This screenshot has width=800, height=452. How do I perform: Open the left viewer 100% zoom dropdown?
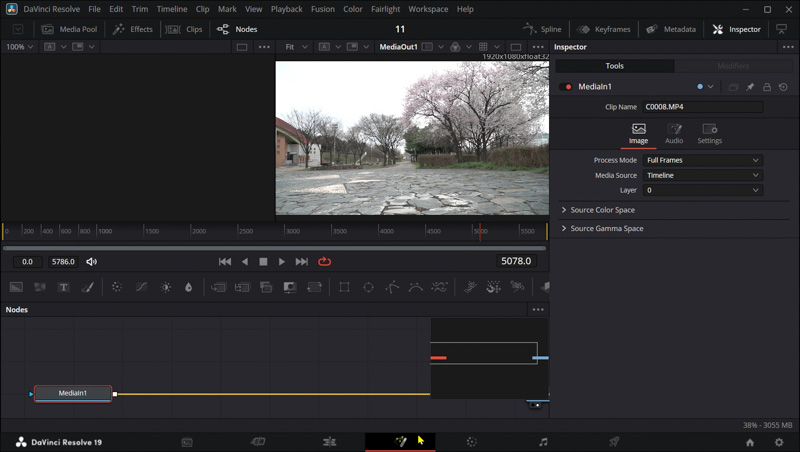pos(19,47)
